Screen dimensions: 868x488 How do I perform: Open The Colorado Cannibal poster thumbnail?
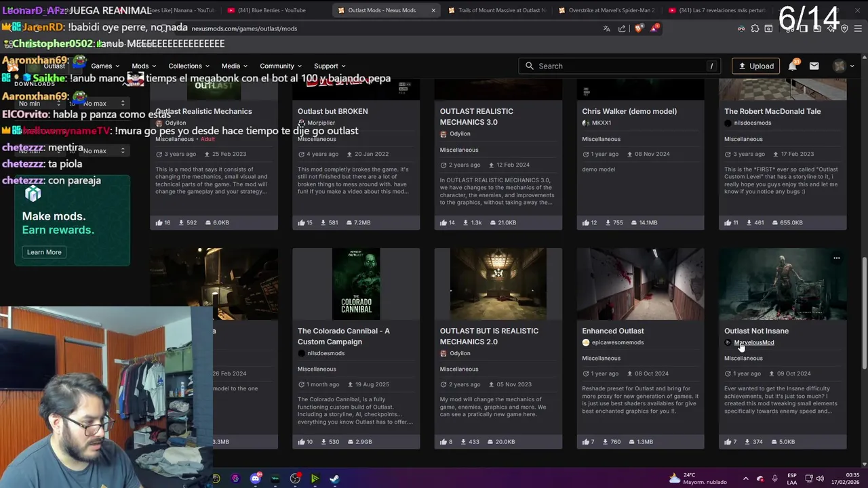pos(356,284)
